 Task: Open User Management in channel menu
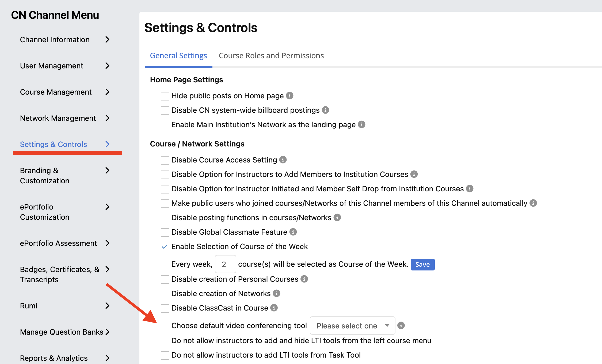coord(52,66)
